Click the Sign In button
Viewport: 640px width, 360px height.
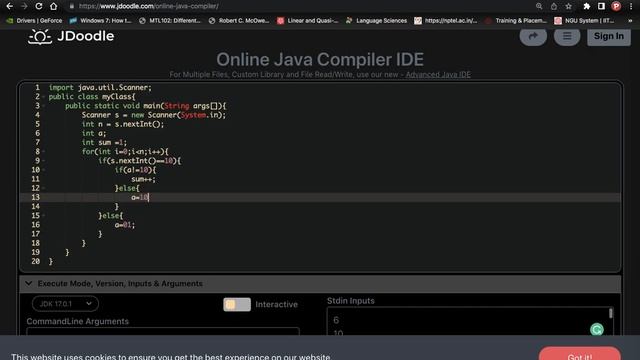pos(609,36)
